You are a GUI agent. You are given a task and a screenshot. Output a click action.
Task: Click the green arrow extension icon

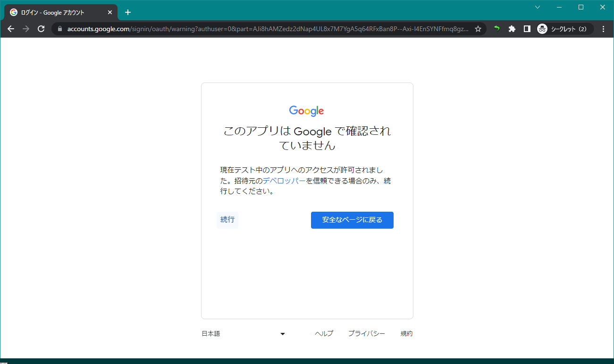(496, 29)
